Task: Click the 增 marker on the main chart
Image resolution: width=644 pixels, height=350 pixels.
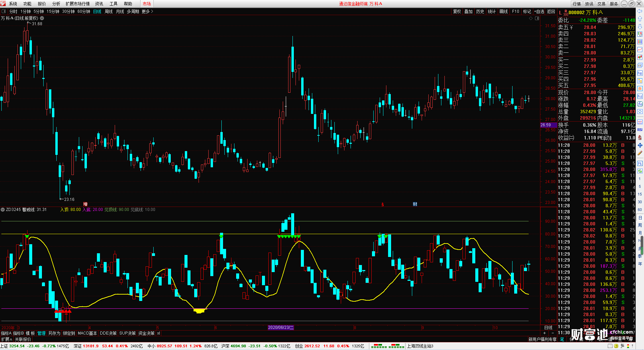Action: [x=86, y=204]
